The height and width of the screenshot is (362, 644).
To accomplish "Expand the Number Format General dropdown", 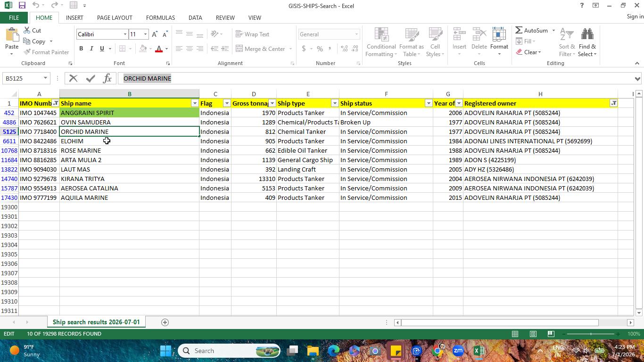I will click(356, 34).
